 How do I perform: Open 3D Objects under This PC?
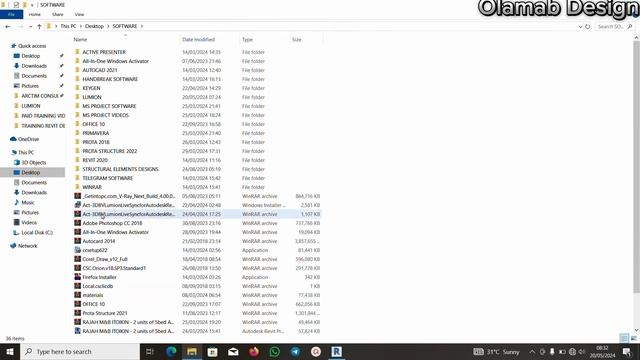(33, 162)
